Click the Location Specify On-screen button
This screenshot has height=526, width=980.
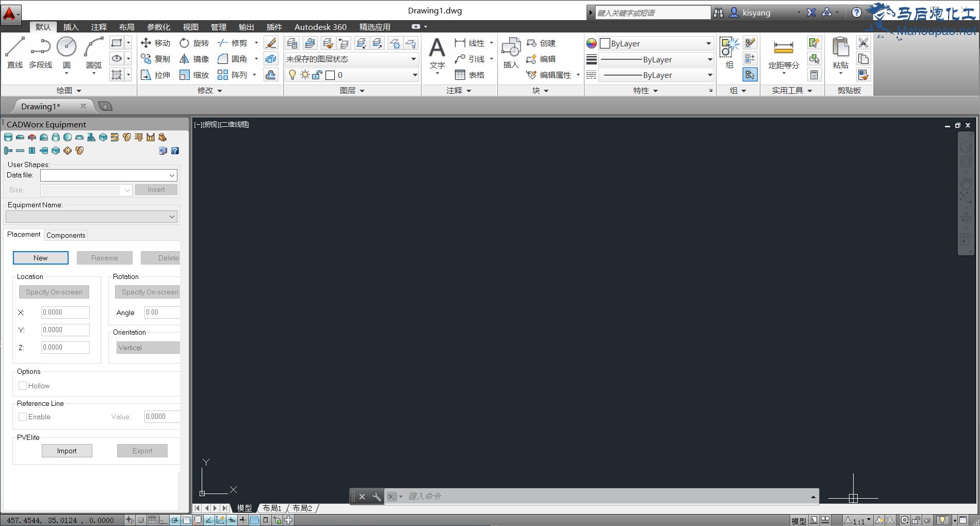point(54,292)
